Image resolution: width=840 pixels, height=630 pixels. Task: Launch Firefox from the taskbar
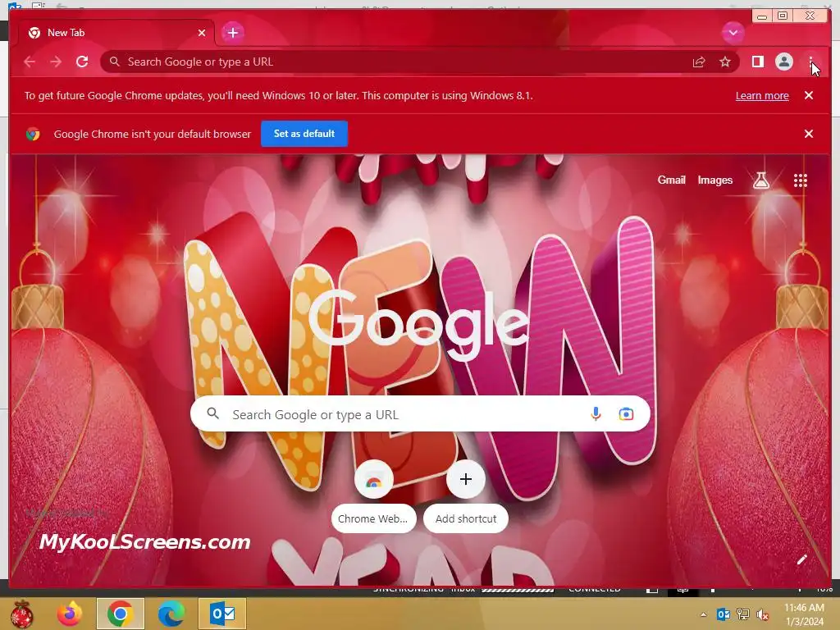(x=70, y=614)
